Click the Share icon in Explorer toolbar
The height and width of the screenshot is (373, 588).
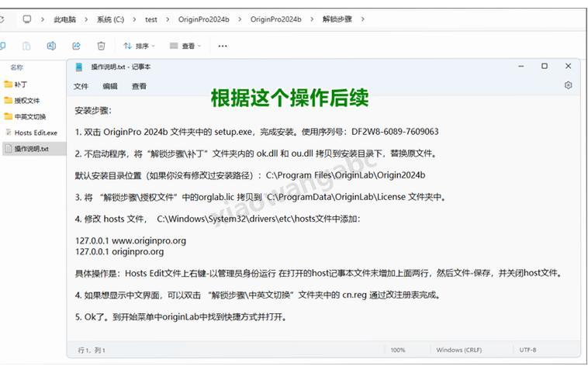pos(76,46)
